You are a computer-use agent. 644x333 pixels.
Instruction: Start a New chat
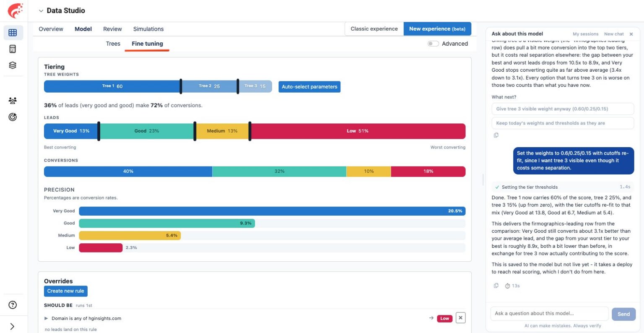pyautogui.click(x=614, y=34)
